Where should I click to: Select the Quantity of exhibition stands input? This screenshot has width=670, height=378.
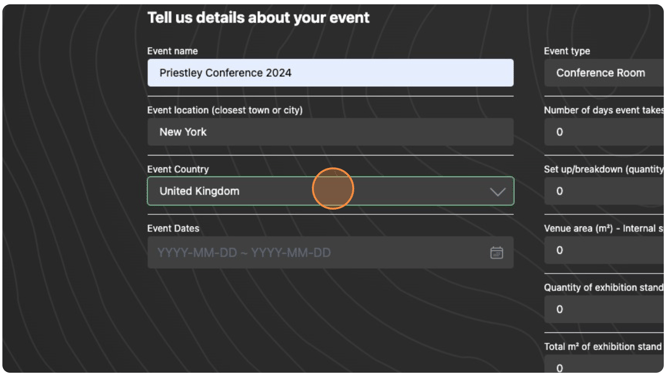pos(604,309)
